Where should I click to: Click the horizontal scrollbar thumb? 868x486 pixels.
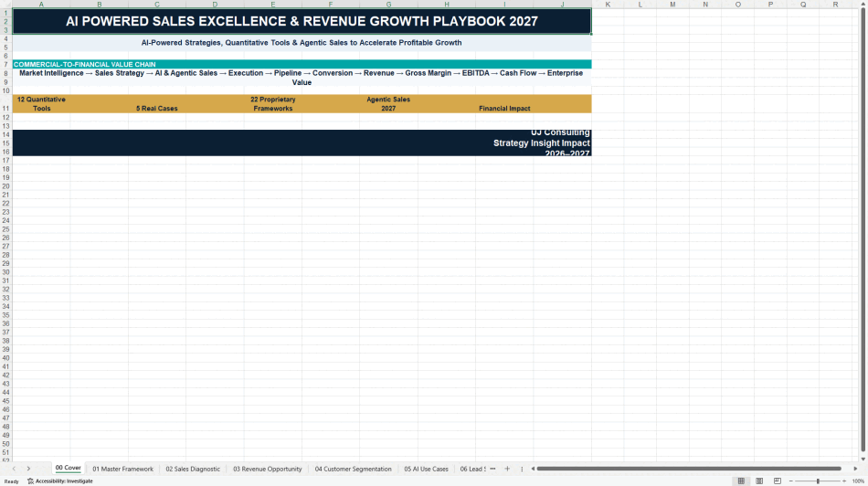(x=689, y=469)
